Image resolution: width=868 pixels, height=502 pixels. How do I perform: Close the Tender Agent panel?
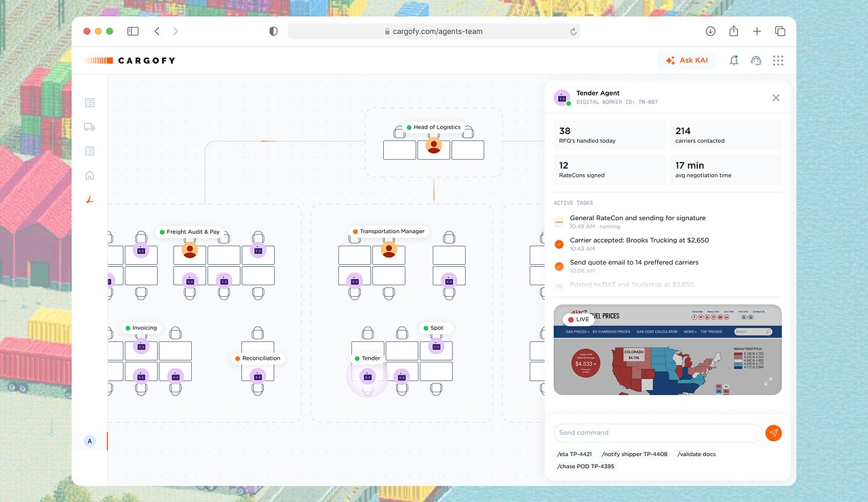tap(776, 98)
